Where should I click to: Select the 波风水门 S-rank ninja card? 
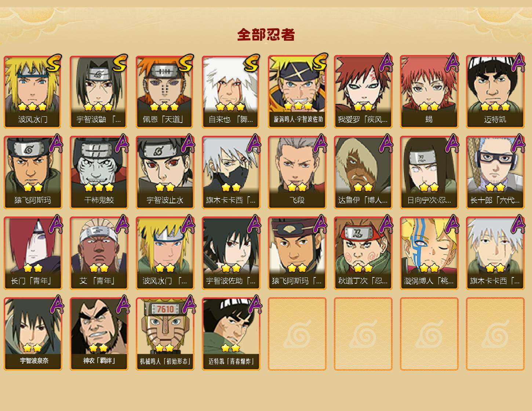(x=33, y=92)
